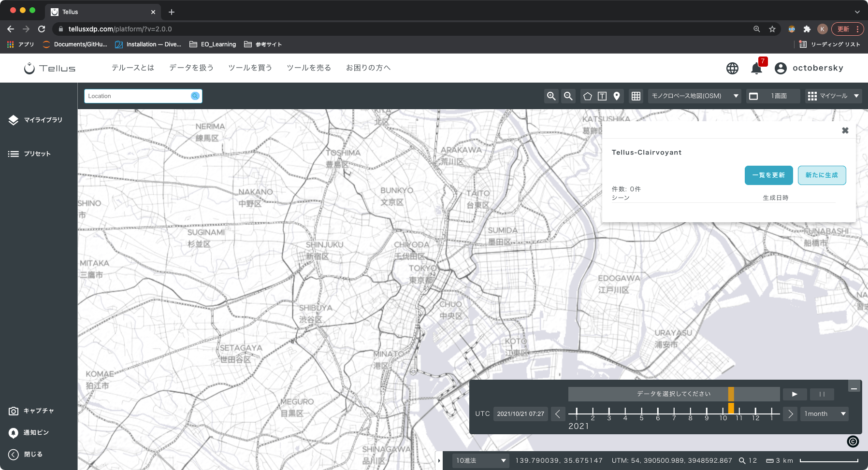Image resolution: width=868 pixels, height=470 pixels.
Task: Click the データを選択してください timeline bar
Action: (674, 394)
